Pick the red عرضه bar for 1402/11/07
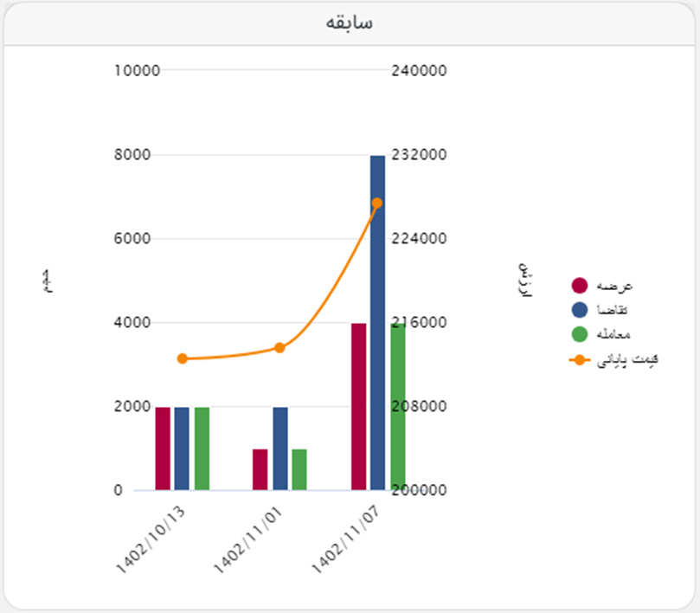Viewport: 700px width, 613px height. click(x=358, y=407)
